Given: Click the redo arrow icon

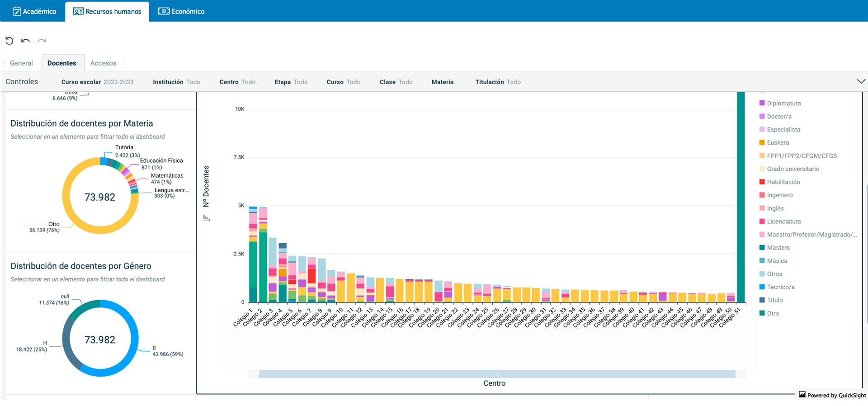Looking at the screenshot, I should click(x=42, y=41).
